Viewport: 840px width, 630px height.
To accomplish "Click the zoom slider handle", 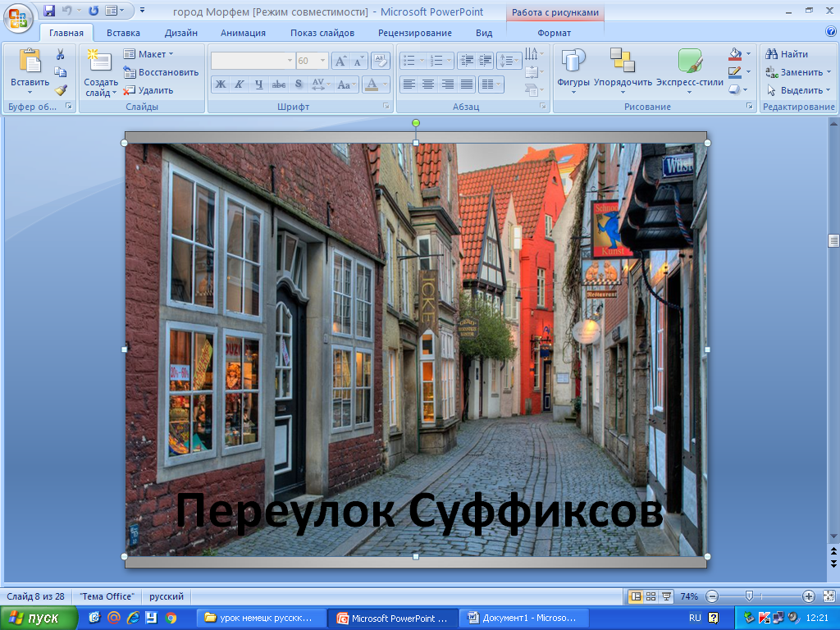I will pos(749,596).
